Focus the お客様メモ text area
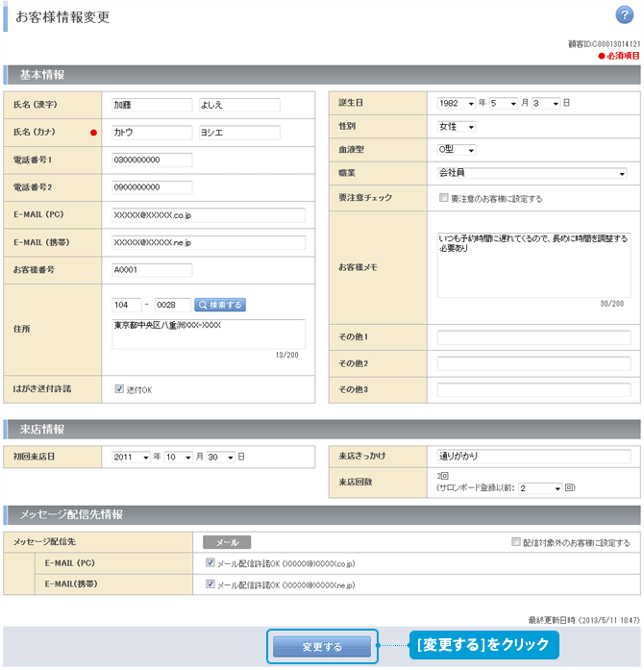Image resolution: width=644 pixels, height=670 pixels. click(x=533, y=262)
